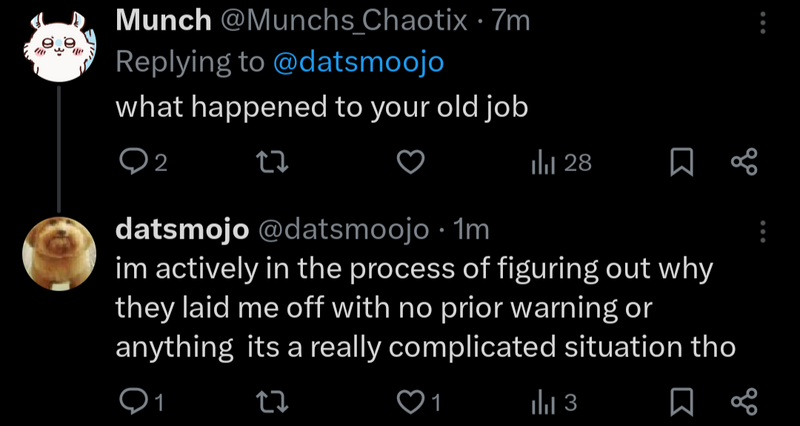The height and width of the screenshot is (426, 800).
Task: Open more options for datsmojo's tweet
Action: (x=764, y=231)
